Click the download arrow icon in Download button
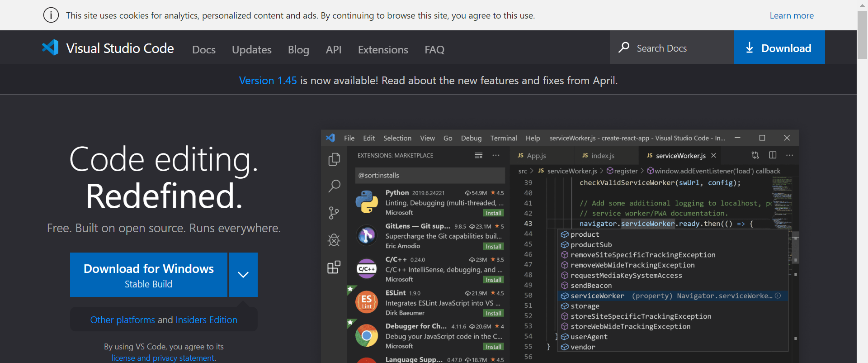Image resolution: width=868 pixels, height=363 pixels. pos(750,48)
